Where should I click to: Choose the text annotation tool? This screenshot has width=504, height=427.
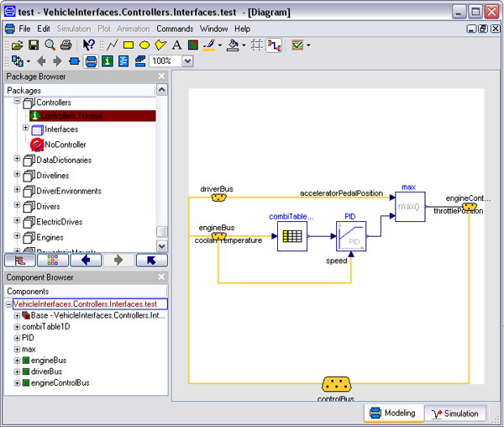(176, 45)
